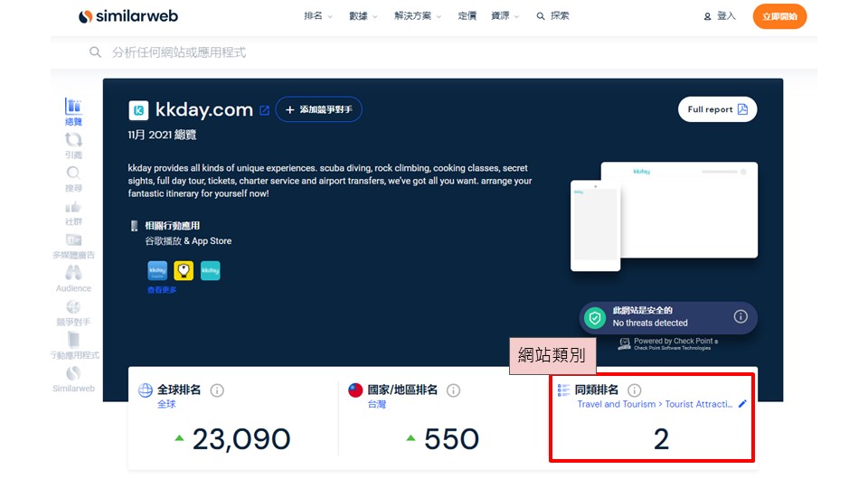The image size is (868, 488).
Task: Click the country rank value 550
Action: coord(451,439)
